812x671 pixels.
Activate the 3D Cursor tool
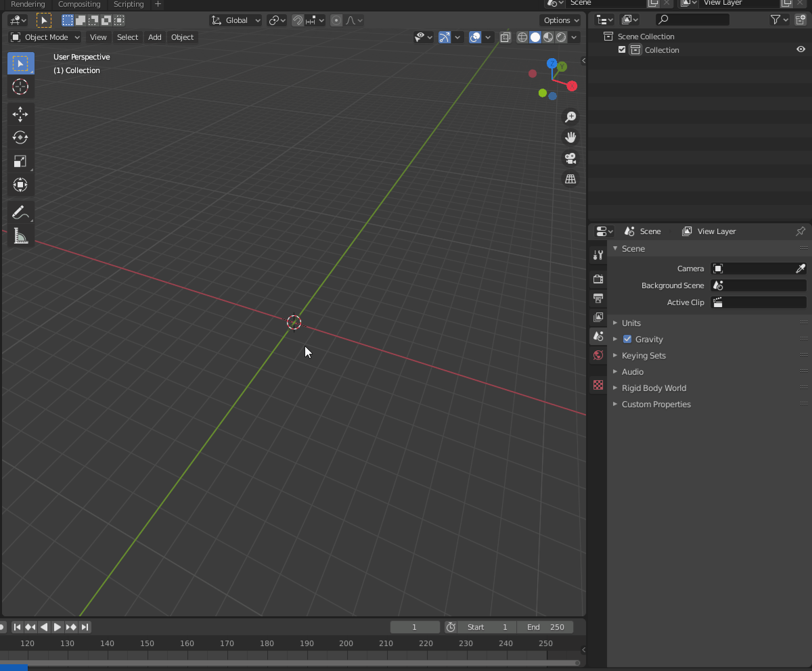pos(20,87)
